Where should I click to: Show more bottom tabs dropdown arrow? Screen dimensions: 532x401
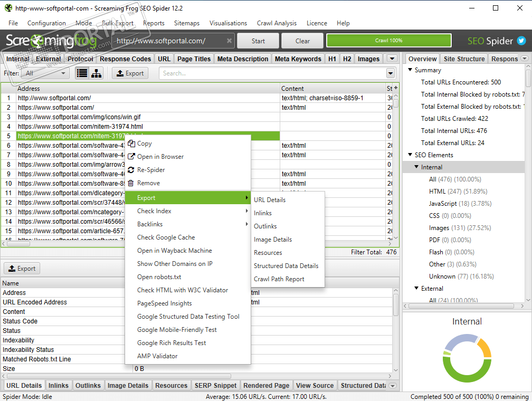393,386
